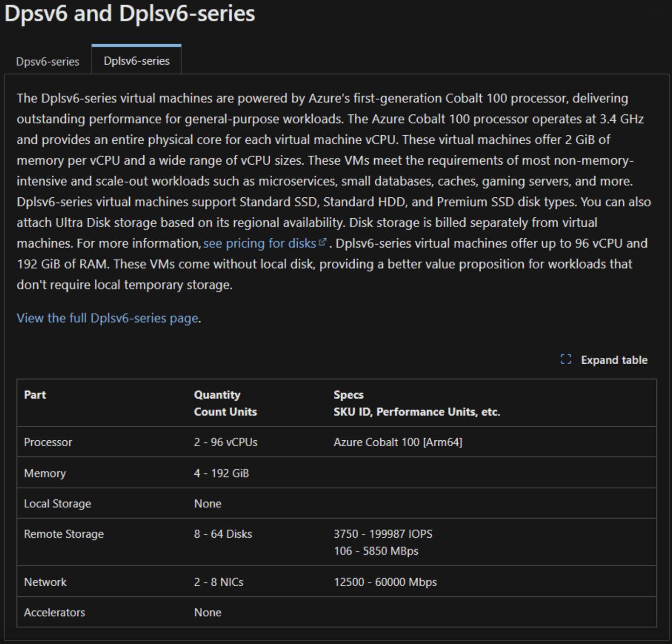Click the Azure Cobalt 100 [Arm64] cell
Image resolution: width=672 pixels, height=644 pixels.
click(x=398, y=442)
